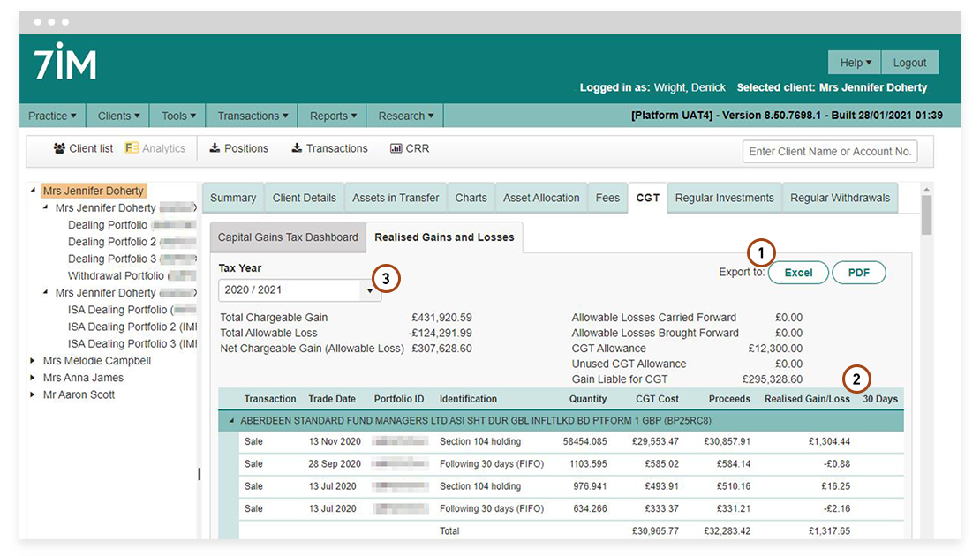Click the 30 Days column header
The width and height of the screenshot is (980, 556).
coord(880,399)
